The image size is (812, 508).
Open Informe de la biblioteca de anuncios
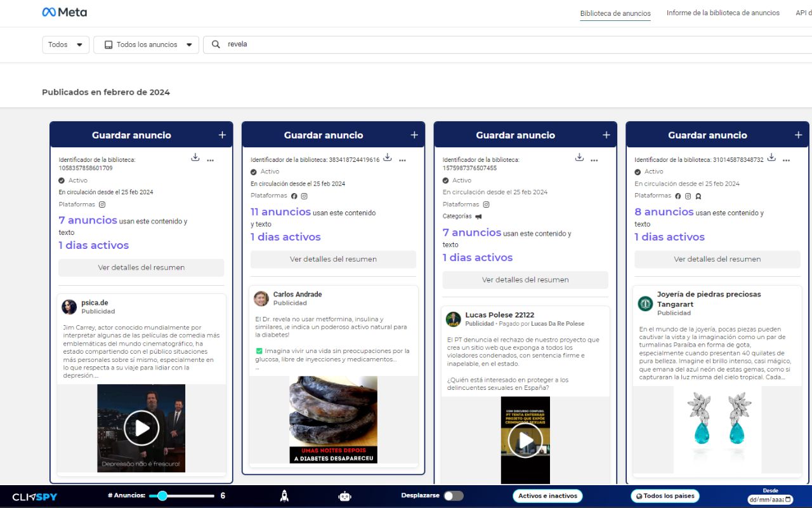[723, 13]
